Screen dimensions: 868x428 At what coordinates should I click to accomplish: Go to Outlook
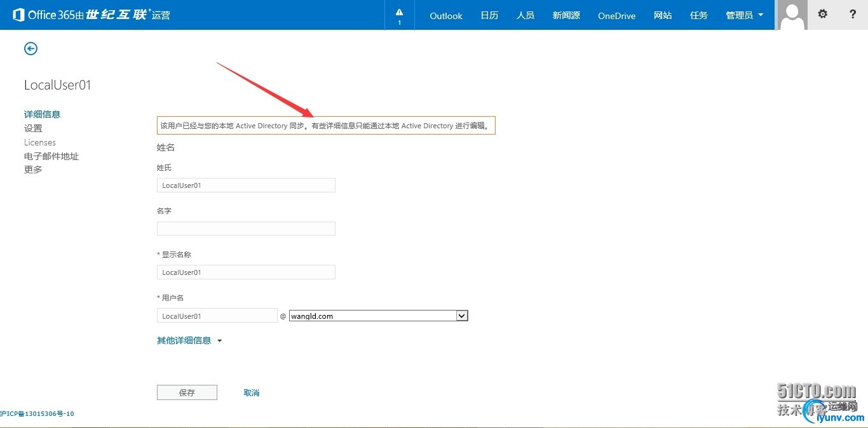point(446,16)
